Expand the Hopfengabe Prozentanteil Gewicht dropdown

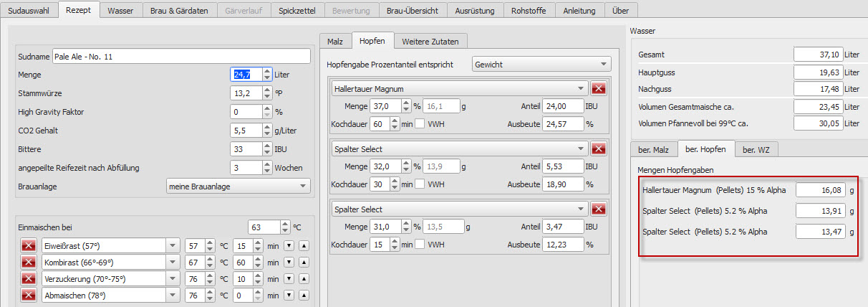pos(541,65)
